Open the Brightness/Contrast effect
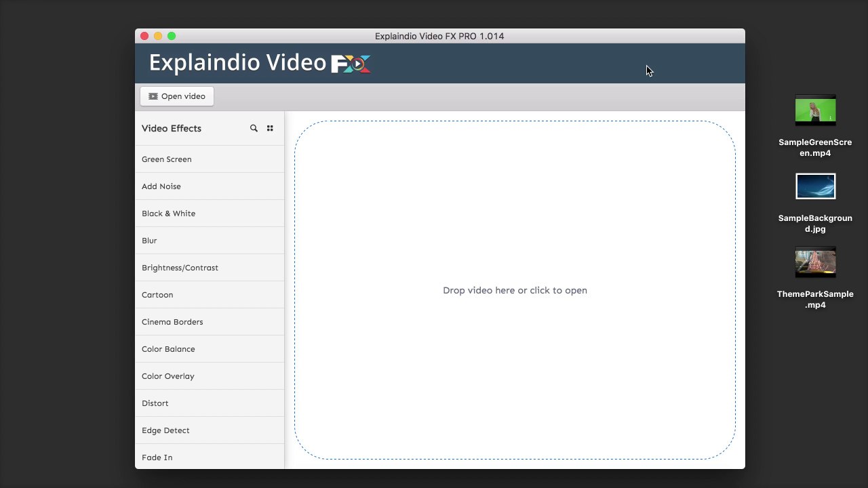868x488 pixels. point(210,268)
